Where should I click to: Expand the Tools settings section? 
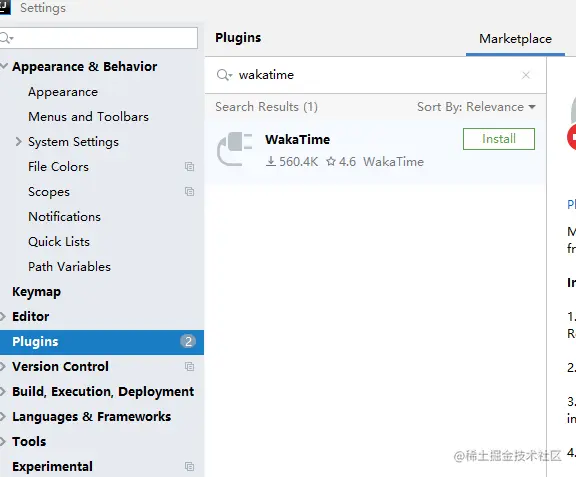(3, 442)
